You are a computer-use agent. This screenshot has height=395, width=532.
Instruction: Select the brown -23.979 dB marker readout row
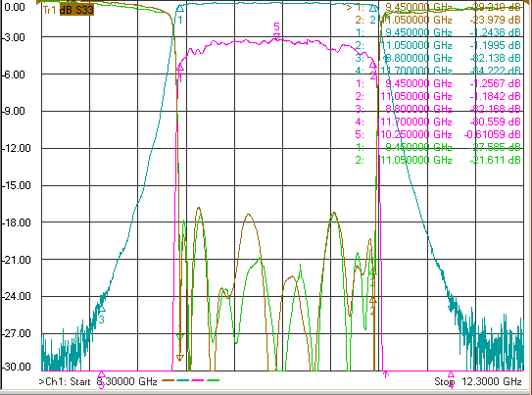438,20
